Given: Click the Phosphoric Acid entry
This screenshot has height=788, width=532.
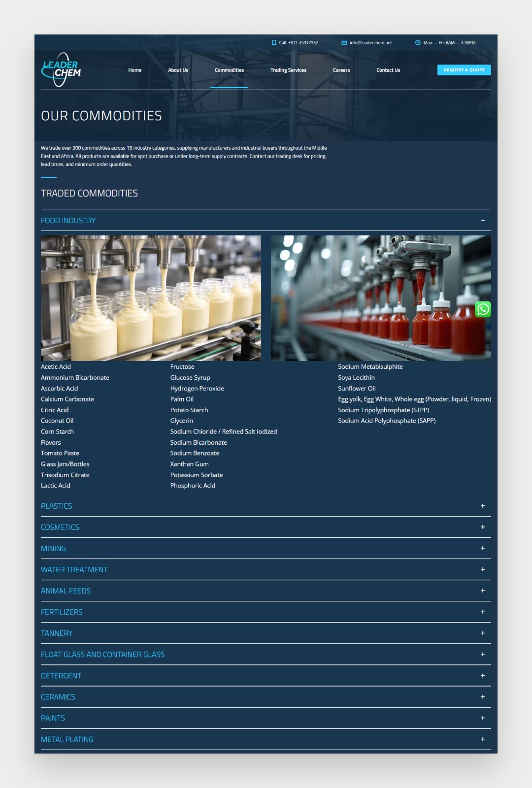Looking at the screenshot, I should click(x=193, y=486).
